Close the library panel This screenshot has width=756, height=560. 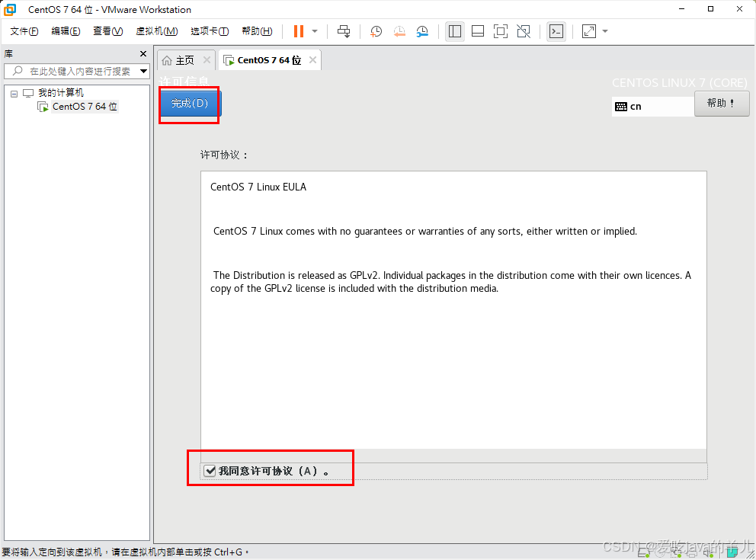[143, 53]
